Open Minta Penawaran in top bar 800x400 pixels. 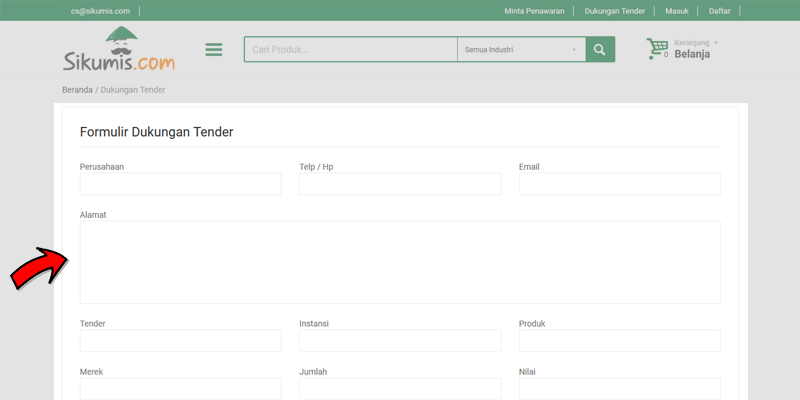tap(534, 11)
